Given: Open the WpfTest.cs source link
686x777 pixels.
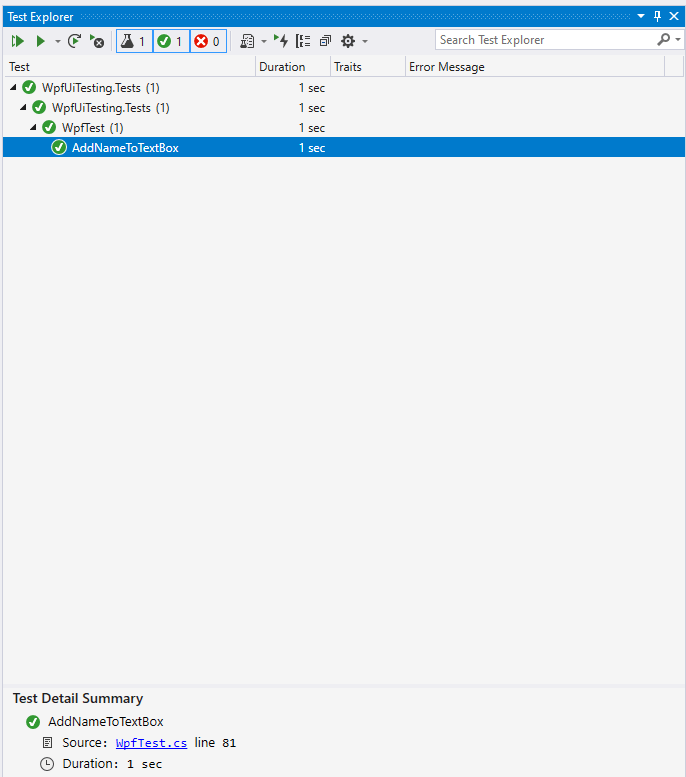Looking at the screenshot, I should [151, 743].
